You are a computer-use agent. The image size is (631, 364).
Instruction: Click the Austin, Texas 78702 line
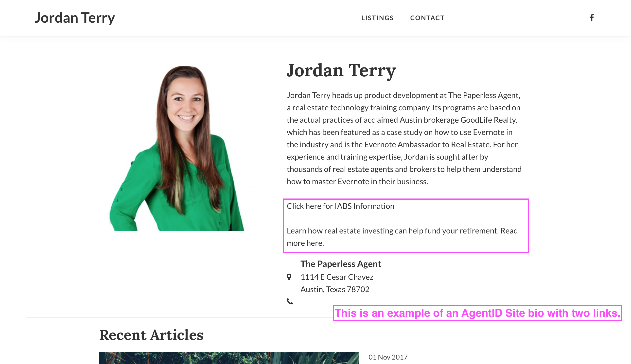[x=335, y=289]
